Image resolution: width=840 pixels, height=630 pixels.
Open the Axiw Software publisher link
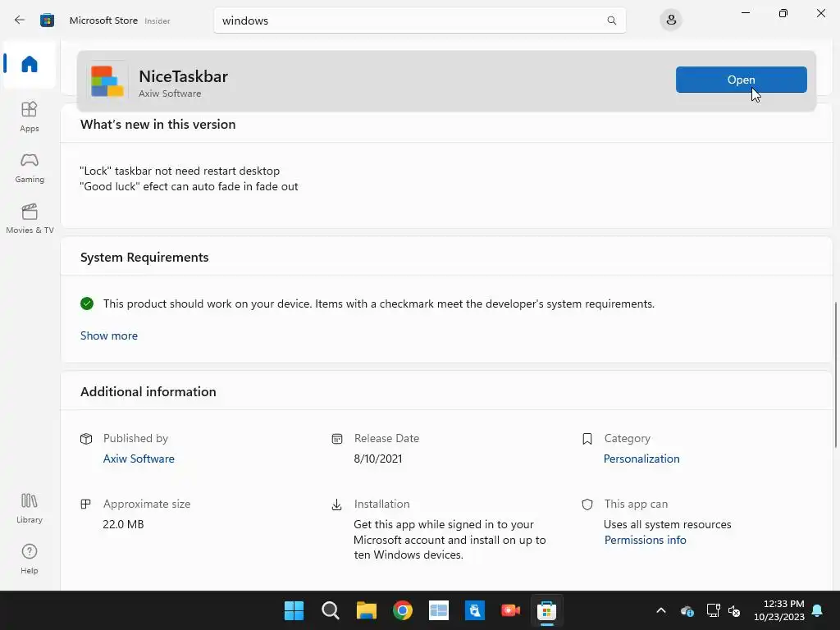[x=139, y=459]
